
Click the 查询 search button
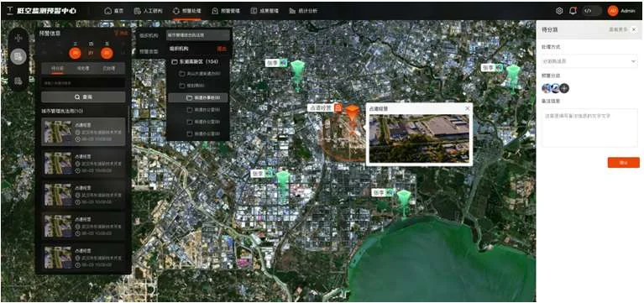pos(83,97)
